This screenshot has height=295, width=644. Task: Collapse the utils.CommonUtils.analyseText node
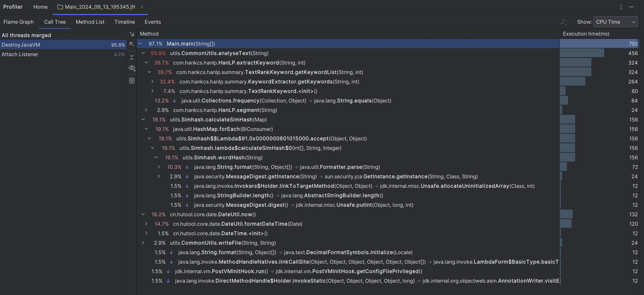click(143, 53)
